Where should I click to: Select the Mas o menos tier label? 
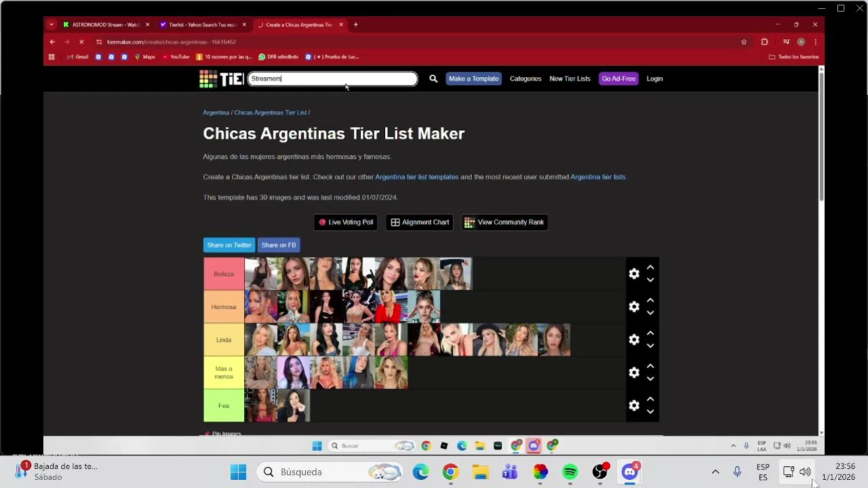[224, 373]
